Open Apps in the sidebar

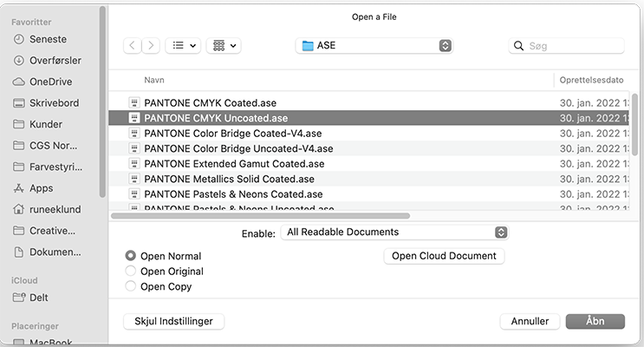click(33, 188)
